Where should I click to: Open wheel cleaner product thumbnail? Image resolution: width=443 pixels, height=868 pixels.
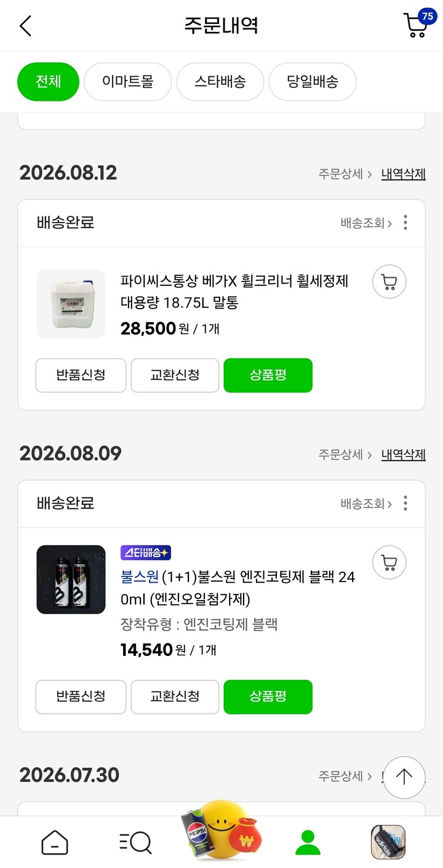(71, 304)
